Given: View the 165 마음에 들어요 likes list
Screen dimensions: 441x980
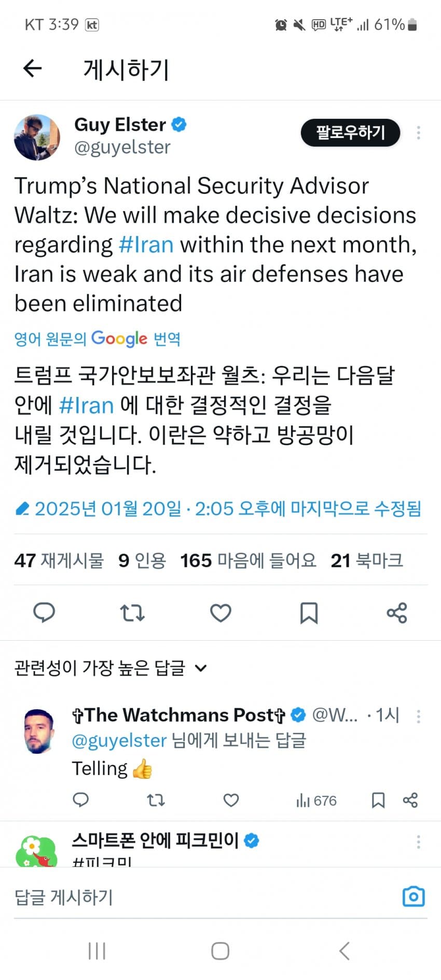Looking at the screenshot, I should (x=248, y=560).
